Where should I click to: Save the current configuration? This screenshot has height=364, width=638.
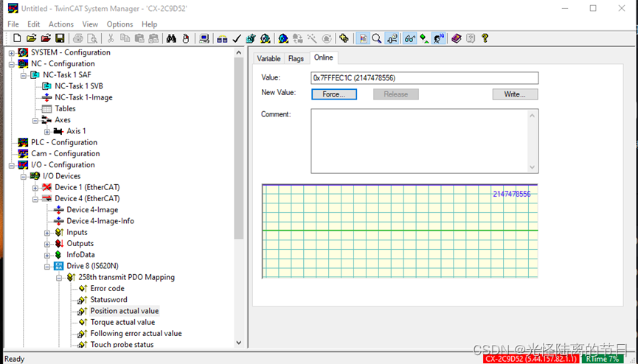click(x=60, y=38)
